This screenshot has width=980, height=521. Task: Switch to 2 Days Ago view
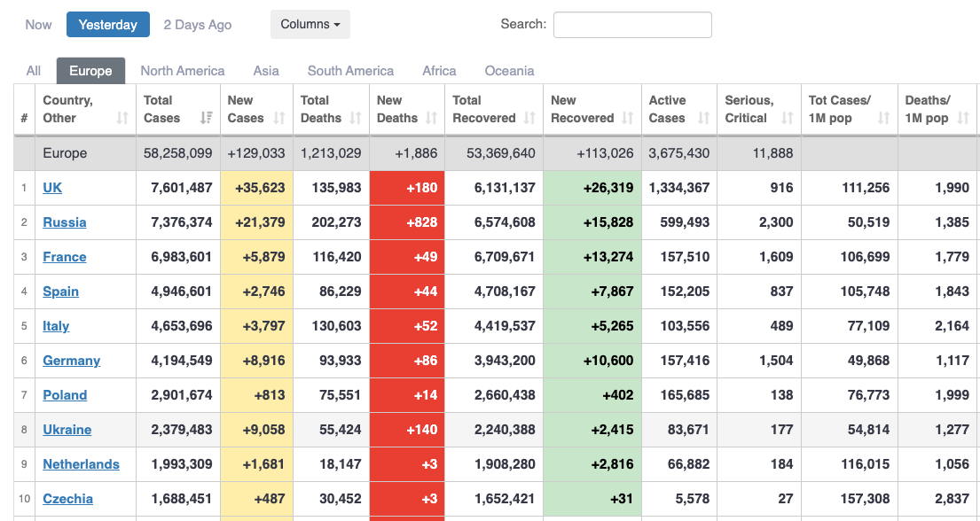point(198,25)
